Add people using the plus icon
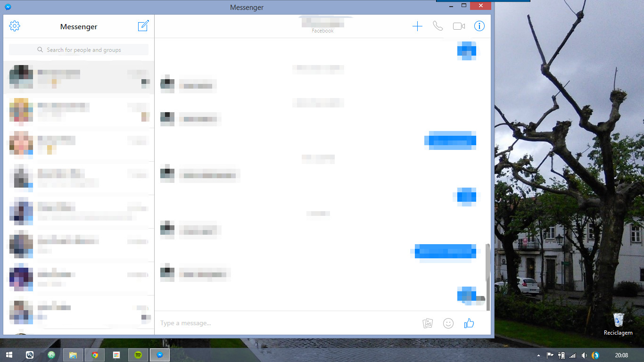The width and height of the screenshot is (644, 362). click(x=417, y=26)
